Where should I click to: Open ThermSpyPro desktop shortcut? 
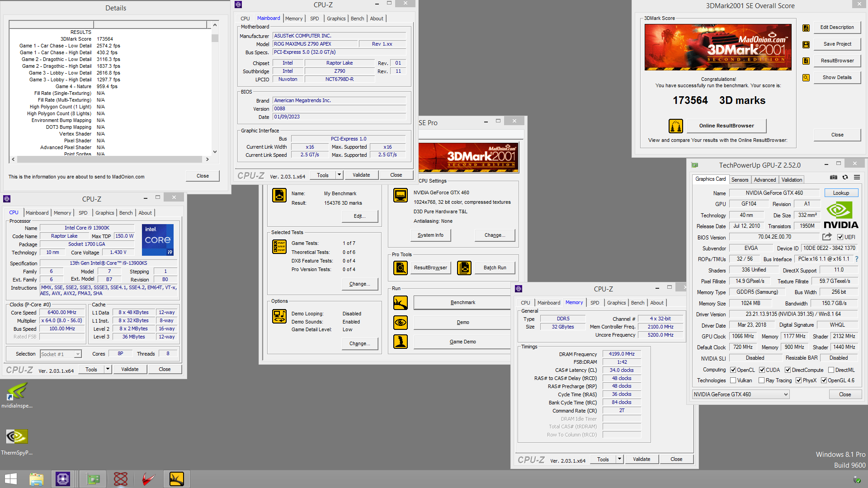[x=17, y=442]
